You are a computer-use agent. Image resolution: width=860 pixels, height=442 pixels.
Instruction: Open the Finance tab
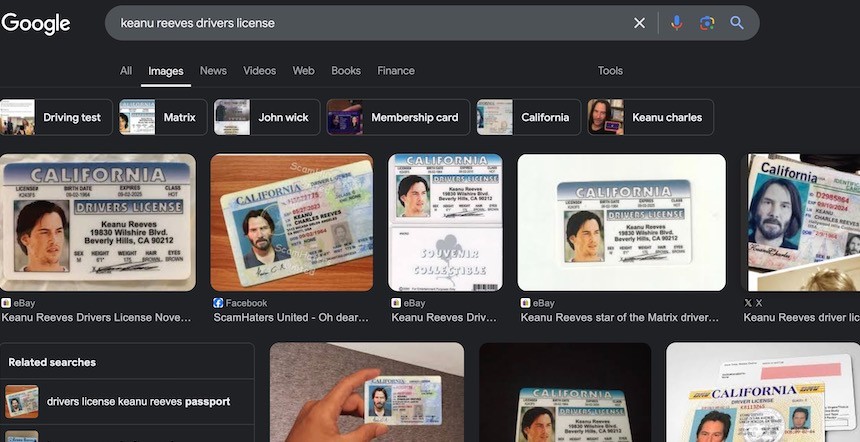[396, 71]
